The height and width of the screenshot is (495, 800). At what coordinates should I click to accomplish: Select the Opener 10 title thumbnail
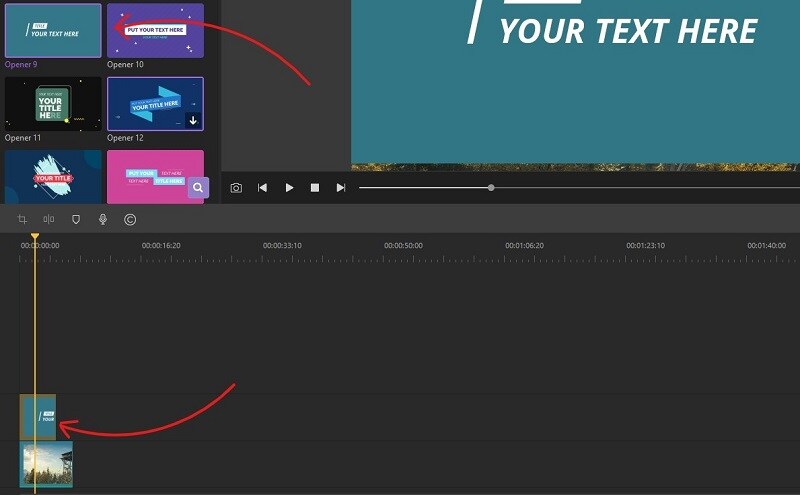(x=155, y=31)
